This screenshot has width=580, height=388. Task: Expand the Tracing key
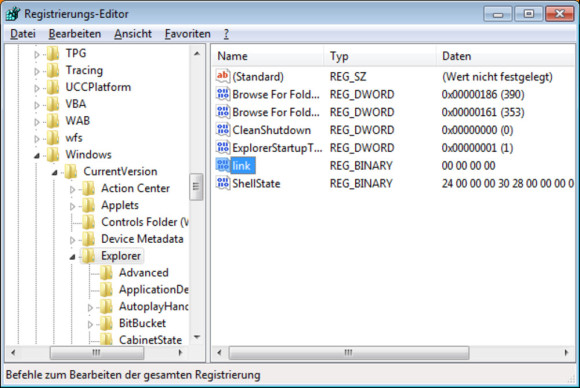coord(37,71)
